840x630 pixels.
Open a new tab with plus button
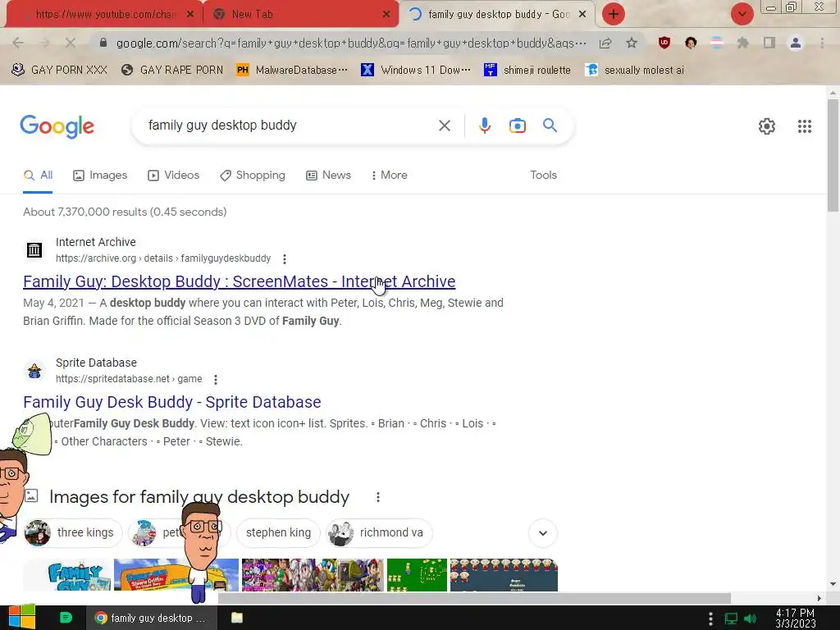614,14
